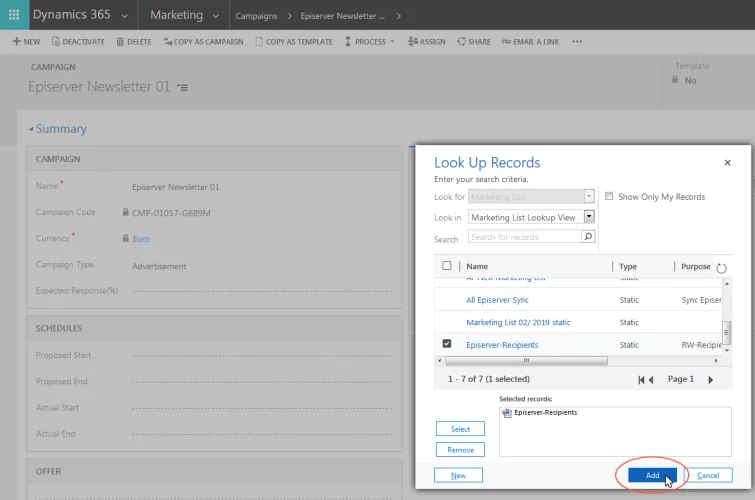755x500 pixels.
Task: Click the search magnifier icon
Action: 588,237
